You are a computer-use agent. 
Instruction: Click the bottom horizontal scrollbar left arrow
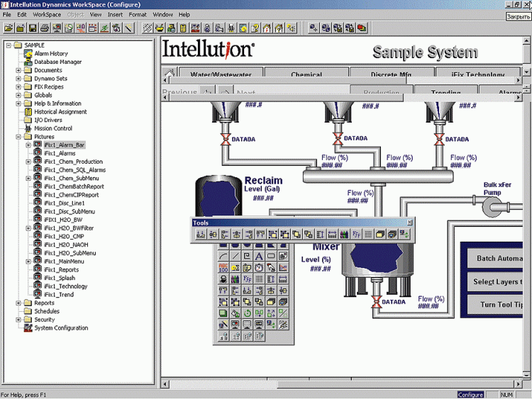165,384
